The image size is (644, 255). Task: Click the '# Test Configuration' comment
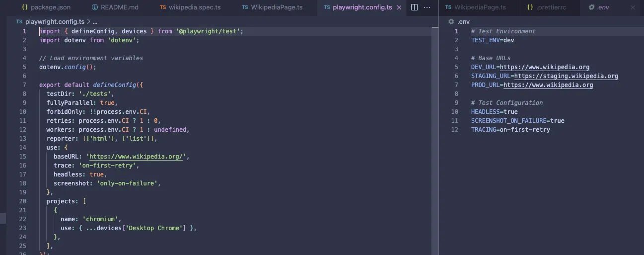[x=507, y=103]
